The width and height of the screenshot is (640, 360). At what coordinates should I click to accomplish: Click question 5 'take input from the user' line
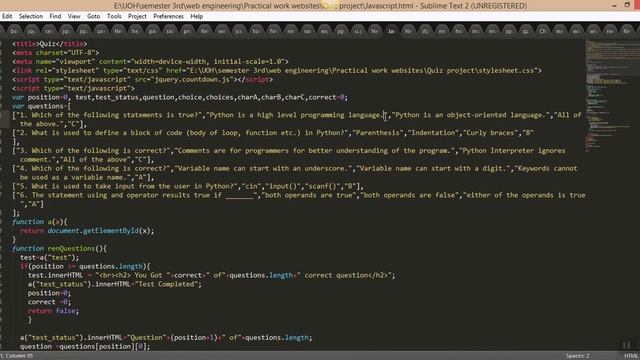(x=188, y=186)
